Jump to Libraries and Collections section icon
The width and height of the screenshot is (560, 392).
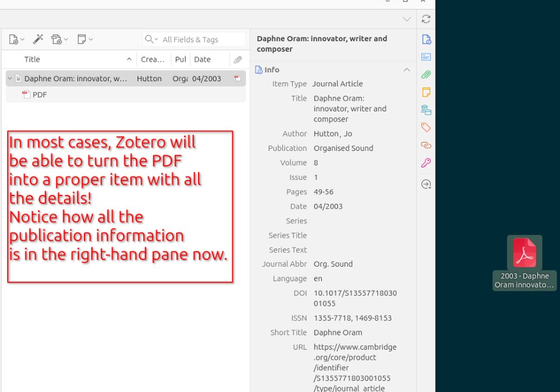tap(426, 110)
